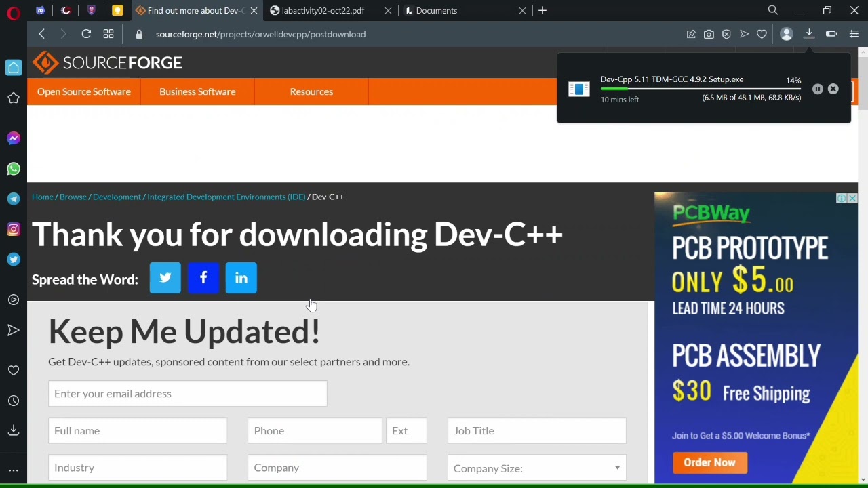868x488 pixels.
Task: Click the SourceForge logo
Action: (107, 63)
